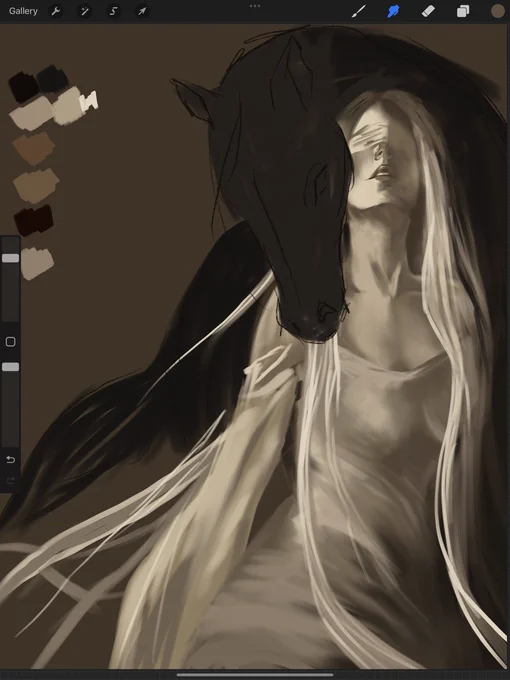Open the Layers panel
Screen dimensions: 510x680
pos(463,11)
